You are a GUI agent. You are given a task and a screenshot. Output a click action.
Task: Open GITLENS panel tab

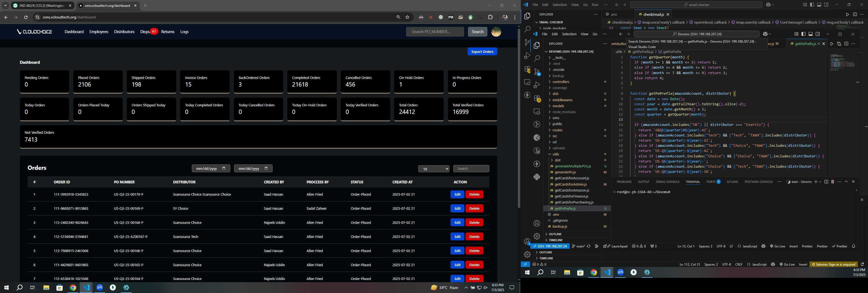(732, 182)
